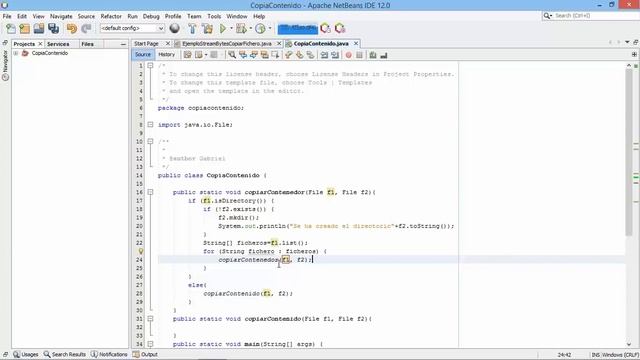Viewport: 640px width, 360px height.
Task: Switch to History view button
Action: [167, 54]
